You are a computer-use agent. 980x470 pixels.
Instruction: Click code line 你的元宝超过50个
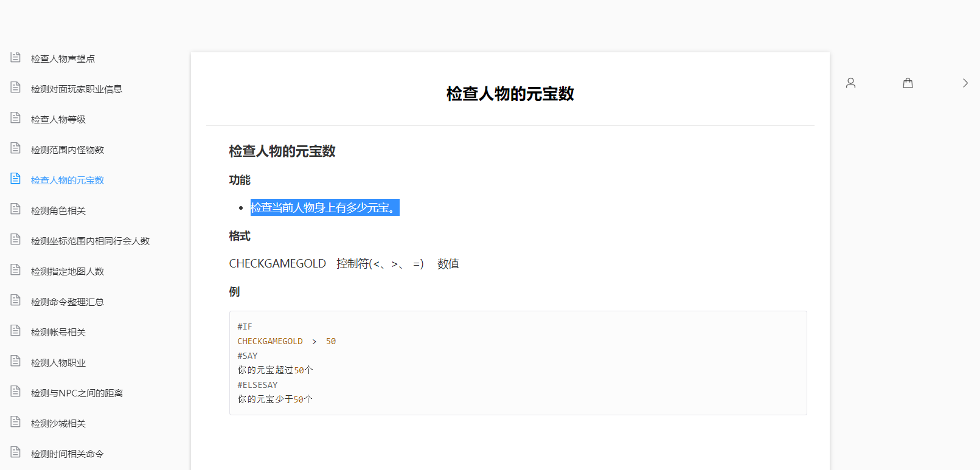point(275,370)
